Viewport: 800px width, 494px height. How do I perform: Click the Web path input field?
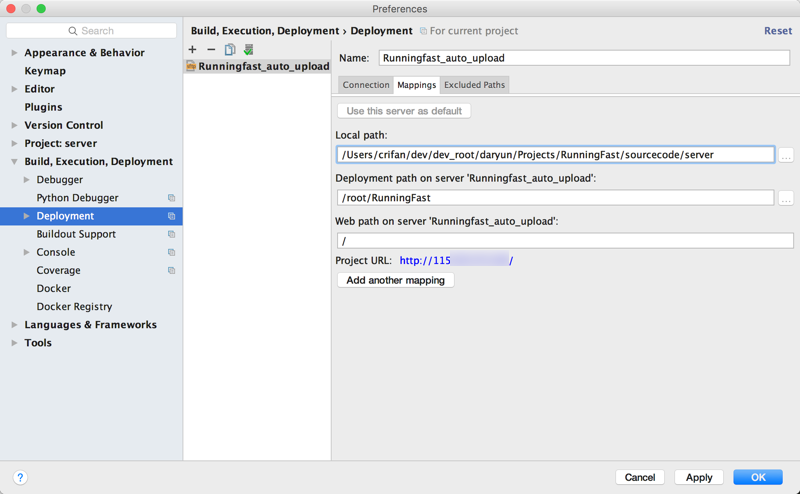point(565,241)
